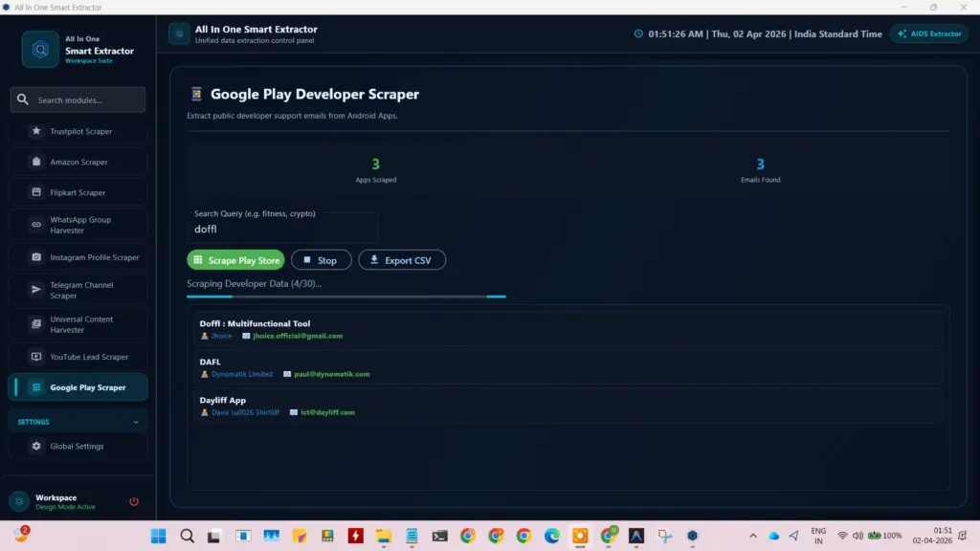Show hidden tray icons chevron

tap(753, 536)
